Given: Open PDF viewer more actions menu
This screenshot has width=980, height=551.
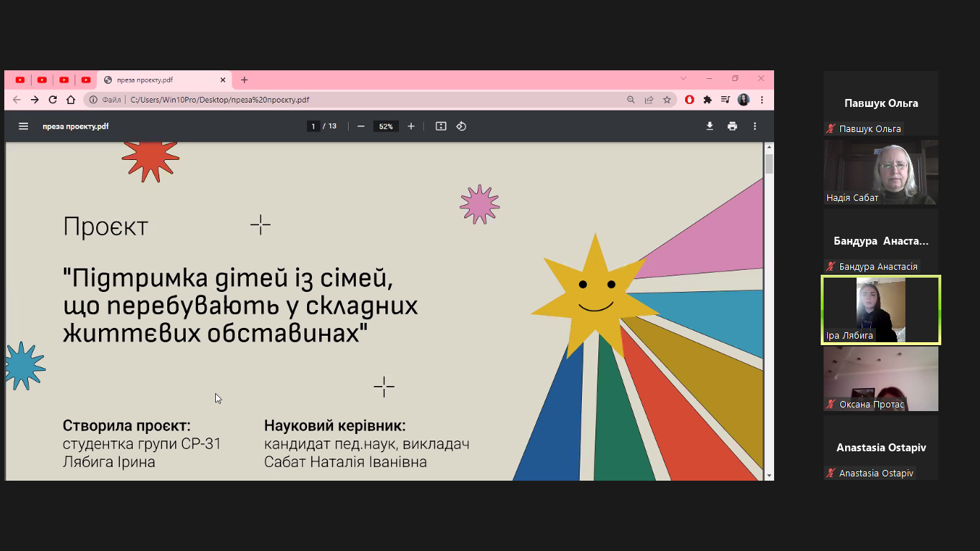Looking at the screenshot, I should (x=755, y=126).
